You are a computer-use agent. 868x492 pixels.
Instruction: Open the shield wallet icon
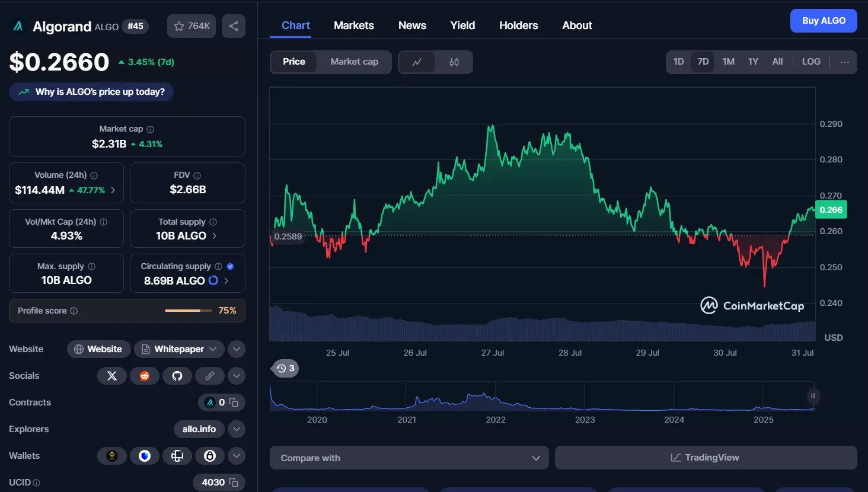(145, 456)
